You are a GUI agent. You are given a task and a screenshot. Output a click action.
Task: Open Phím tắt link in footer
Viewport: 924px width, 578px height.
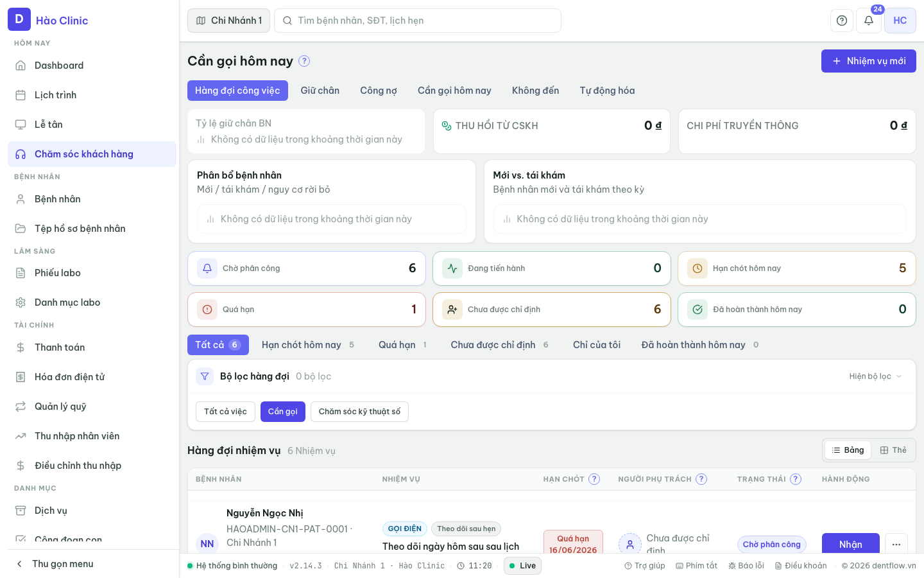(x=696, y=566)
